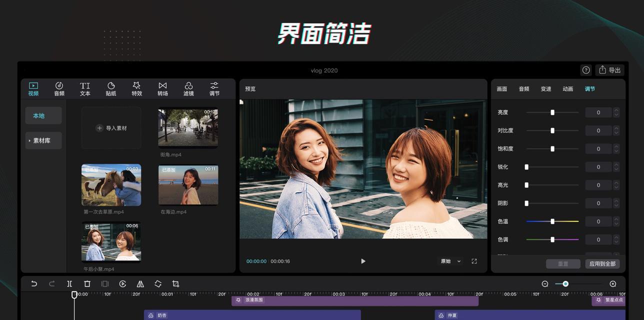Click the crop icon in timeline toolbar

175,283
